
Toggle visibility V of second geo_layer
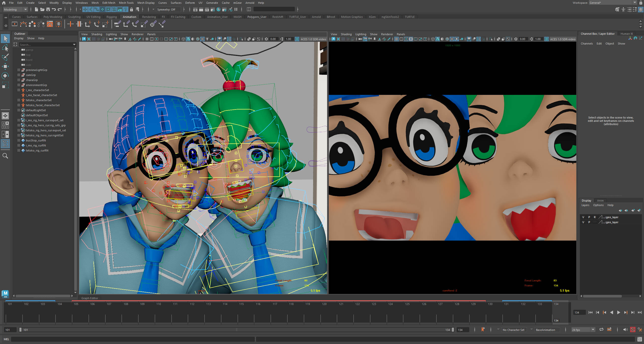(x=583, y=222)
